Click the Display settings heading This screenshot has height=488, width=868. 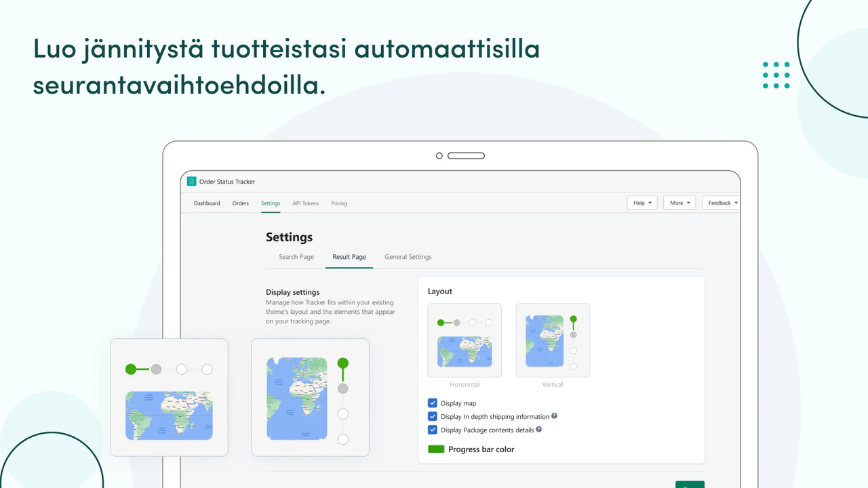point(293,292)
